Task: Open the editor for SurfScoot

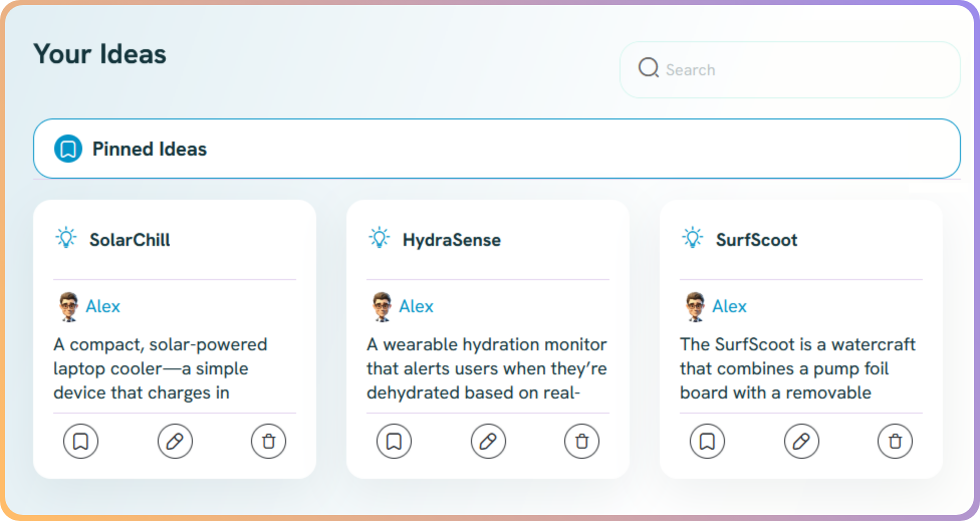Action: pyautogui.click(x=801, y=441)
